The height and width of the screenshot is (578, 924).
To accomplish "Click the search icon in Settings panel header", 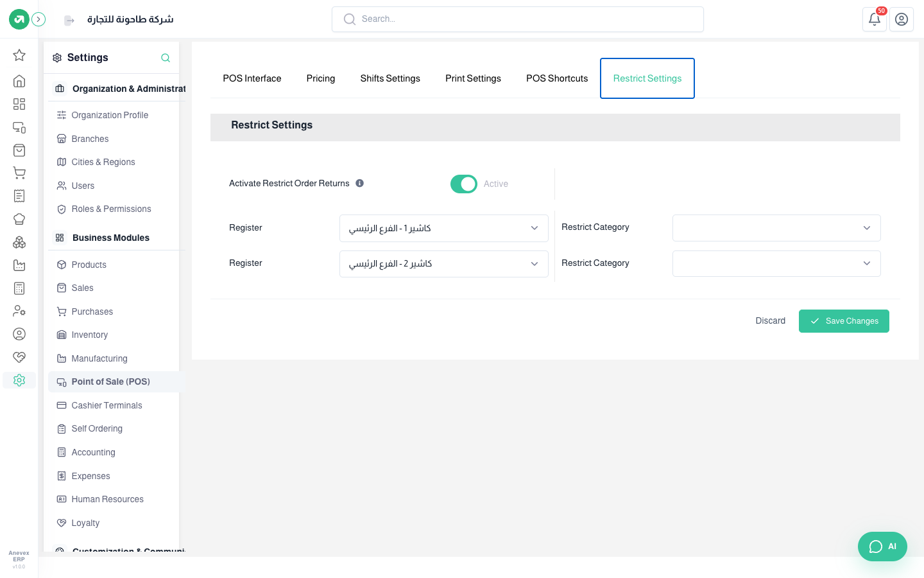I will coord(166,58).
